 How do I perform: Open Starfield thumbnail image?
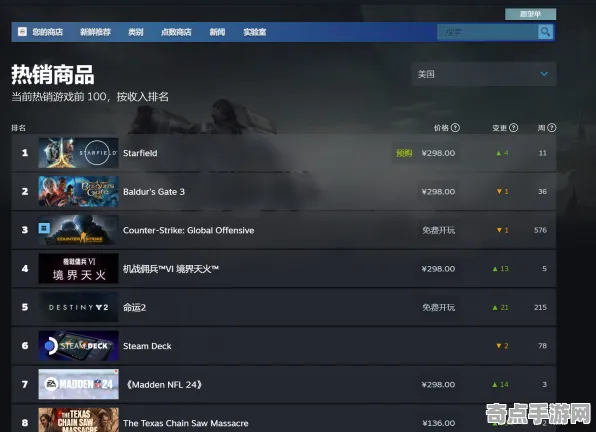coord(78,153)
